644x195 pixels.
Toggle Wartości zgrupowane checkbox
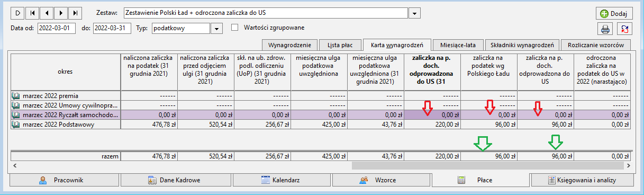point(235,28)
